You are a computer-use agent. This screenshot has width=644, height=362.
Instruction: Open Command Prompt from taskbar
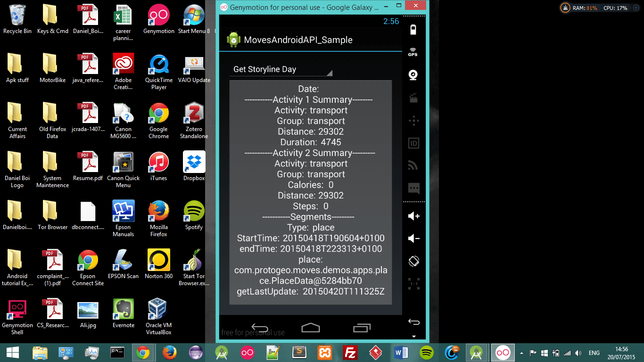coord(117,353)
